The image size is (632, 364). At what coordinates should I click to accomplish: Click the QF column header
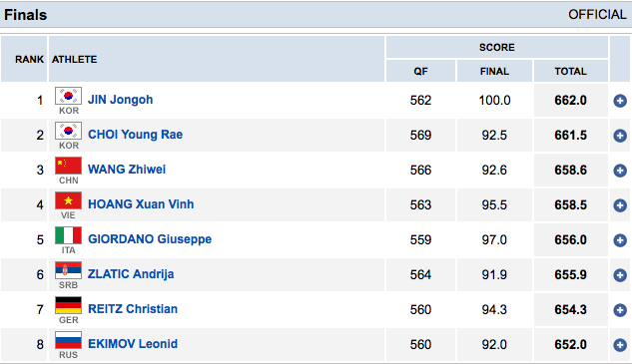[420, 71]
